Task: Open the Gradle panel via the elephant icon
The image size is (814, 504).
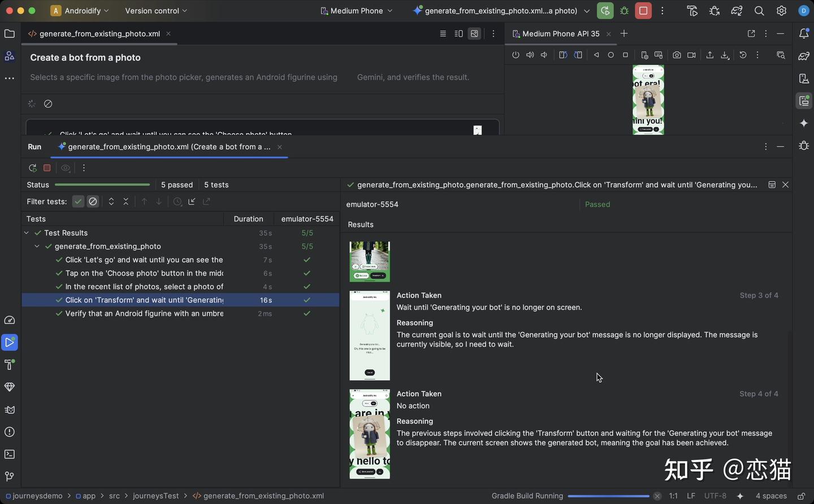Action: pyautogui.click(x=804, y=55)
